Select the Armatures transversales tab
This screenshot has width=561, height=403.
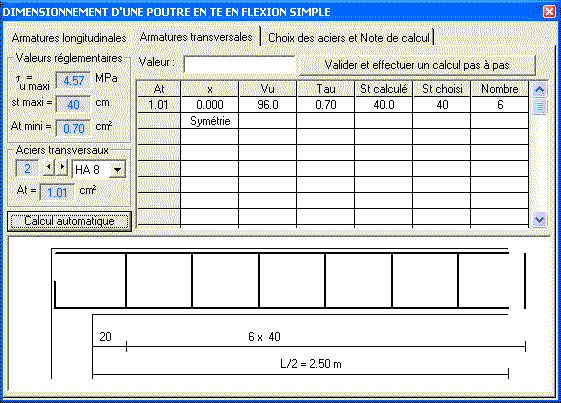[196, 37]
